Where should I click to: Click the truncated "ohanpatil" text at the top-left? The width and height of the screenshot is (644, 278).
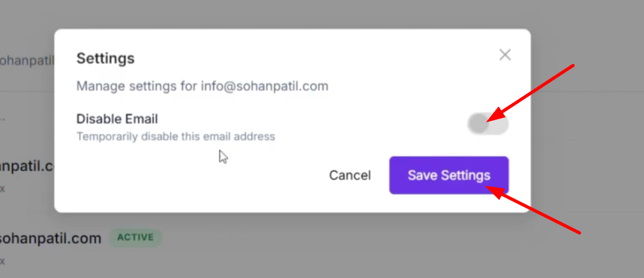tap(27, 61)
